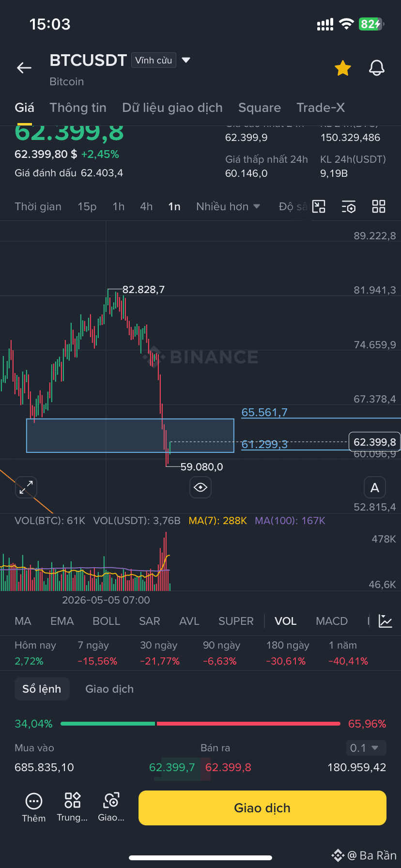Tap KL 24h(USDT) value 9,19B

pyautogui.click(x=334, y=173)
